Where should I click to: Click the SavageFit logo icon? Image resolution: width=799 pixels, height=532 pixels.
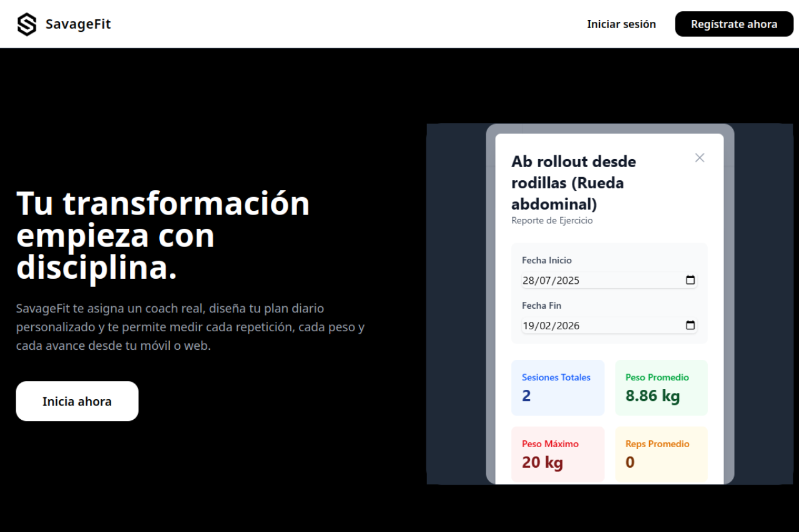click(27, 24)
